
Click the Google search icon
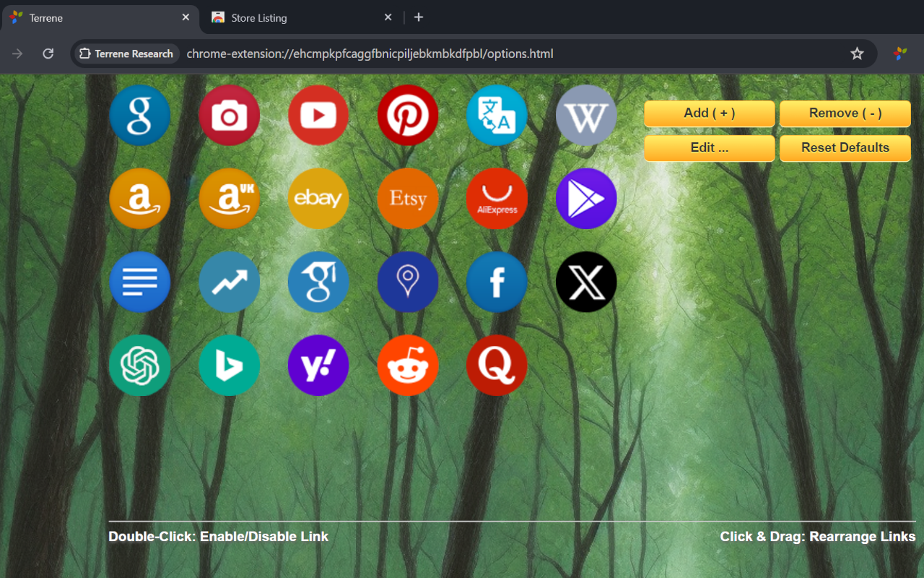pos(140,116)
